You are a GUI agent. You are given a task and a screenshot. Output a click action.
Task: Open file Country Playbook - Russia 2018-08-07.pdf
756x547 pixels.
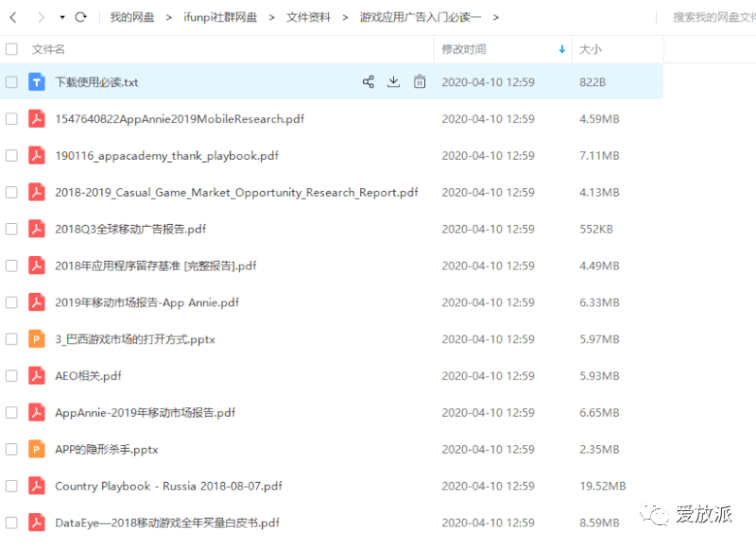point(168,486)
